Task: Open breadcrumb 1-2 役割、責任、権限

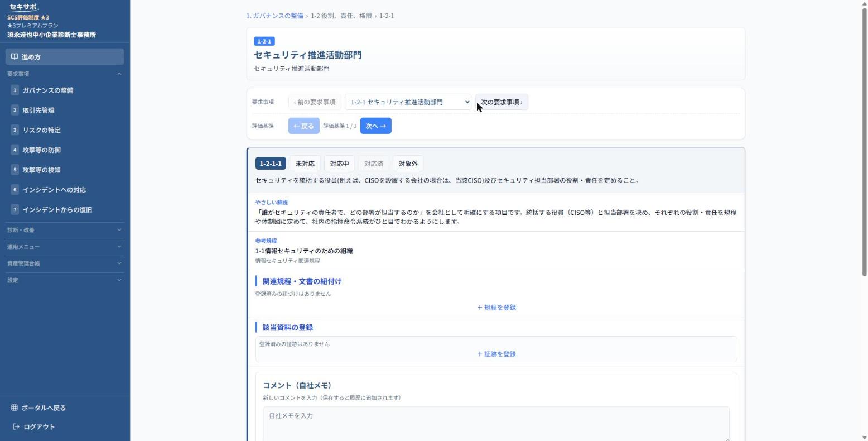Action: 341,16
